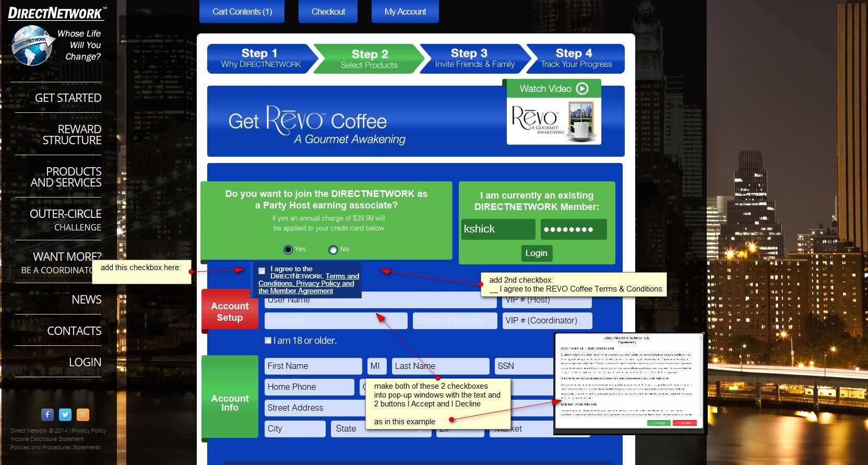
Task: Click the First Name field
Action: click(x=313, y=366)
